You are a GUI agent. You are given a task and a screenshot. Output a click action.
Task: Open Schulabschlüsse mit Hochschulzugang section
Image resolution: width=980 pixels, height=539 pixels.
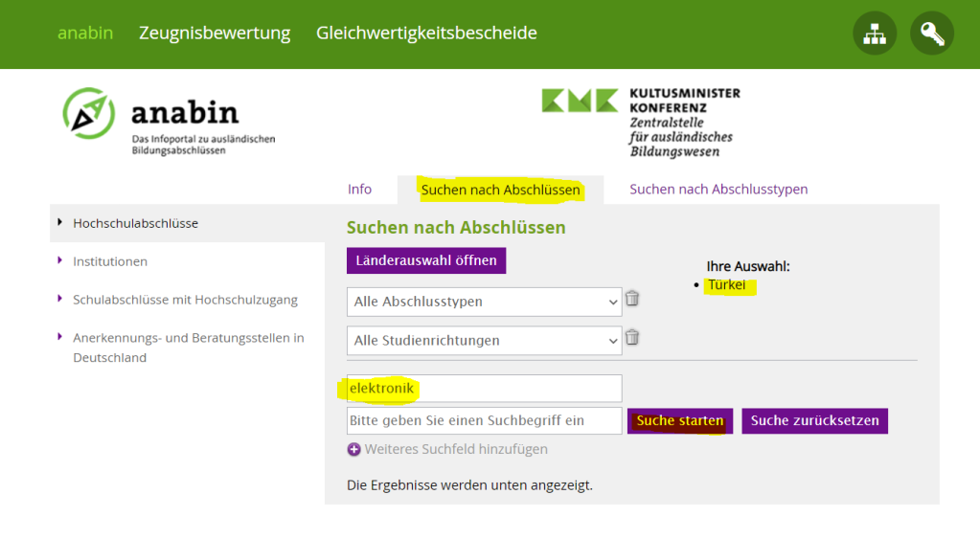pos(185,300)
